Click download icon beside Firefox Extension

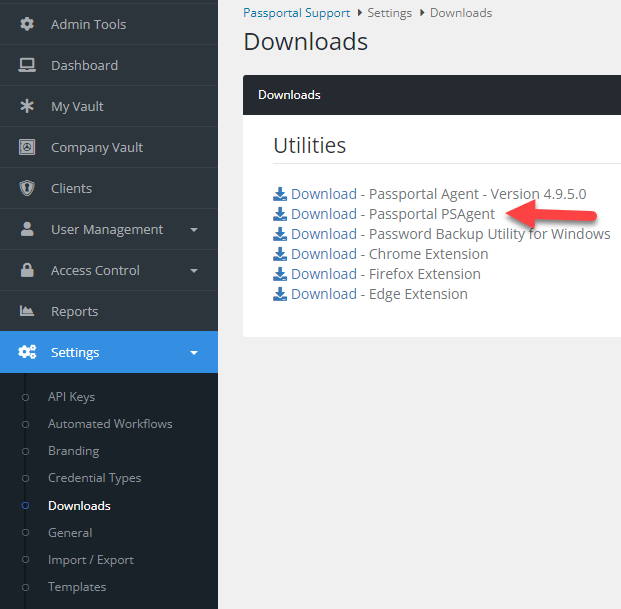pyautogui.click(x=280, y=274)
